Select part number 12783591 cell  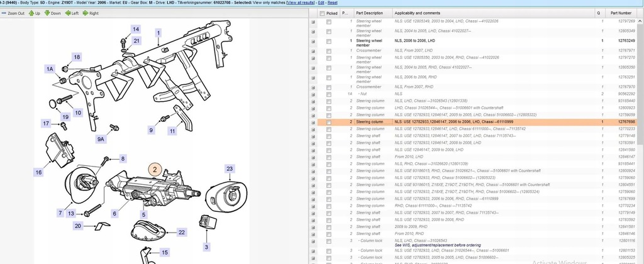627,143
